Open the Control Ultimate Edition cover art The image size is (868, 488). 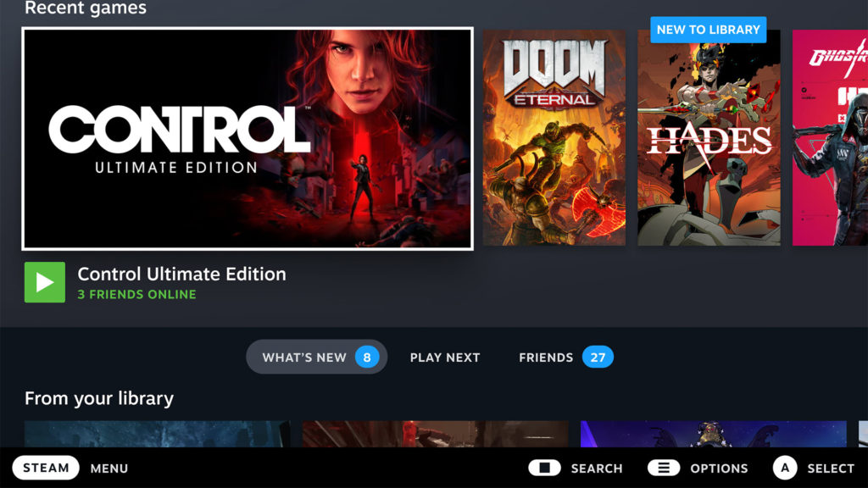248,138
